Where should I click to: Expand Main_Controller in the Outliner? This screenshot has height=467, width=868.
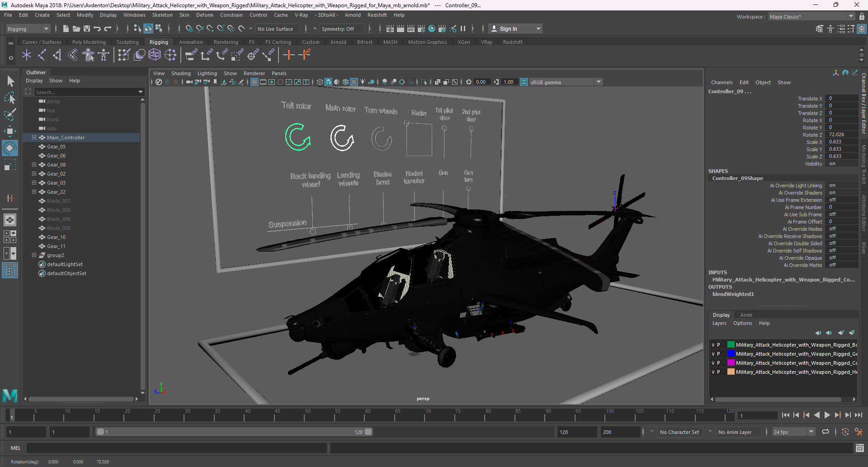pos(34,138)
